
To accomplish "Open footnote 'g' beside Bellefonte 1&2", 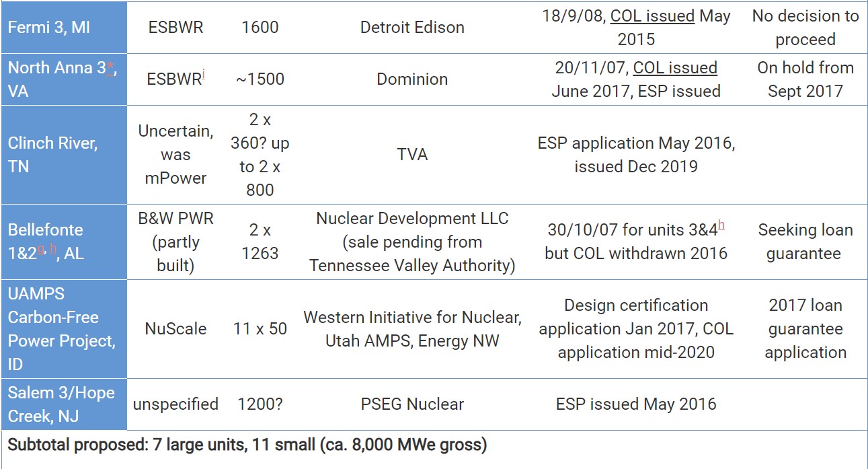I will (x=42, y=248).
